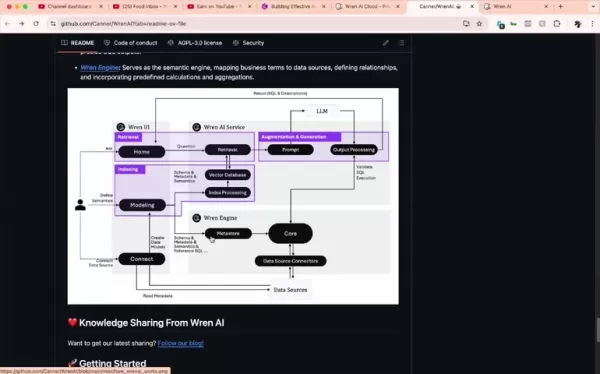This screenshot has width=600, height=374.
Task: Switch to the Building Effective browser tab
Action: click(x=293, y=7)
